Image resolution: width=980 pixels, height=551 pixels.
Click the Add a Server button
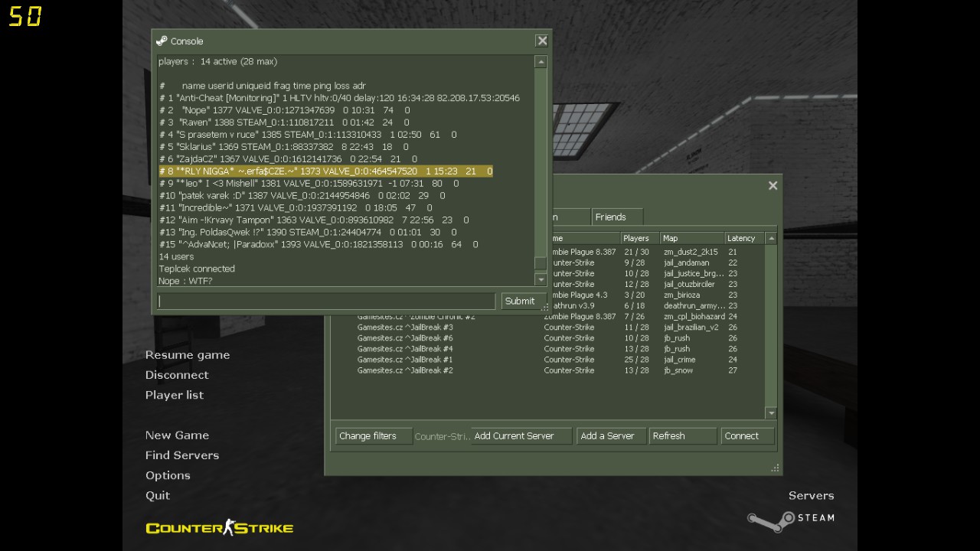pyautogui.click(x=611, y=435)
